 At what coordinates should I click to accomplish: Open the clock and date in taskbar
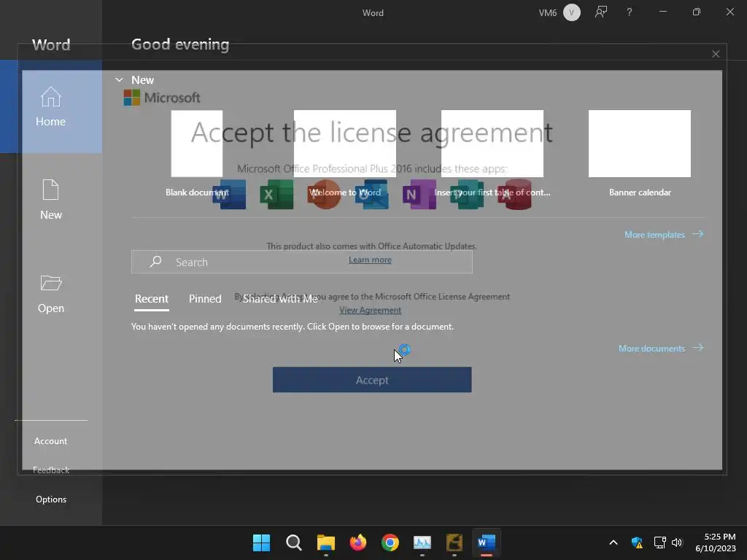point(716,542)
